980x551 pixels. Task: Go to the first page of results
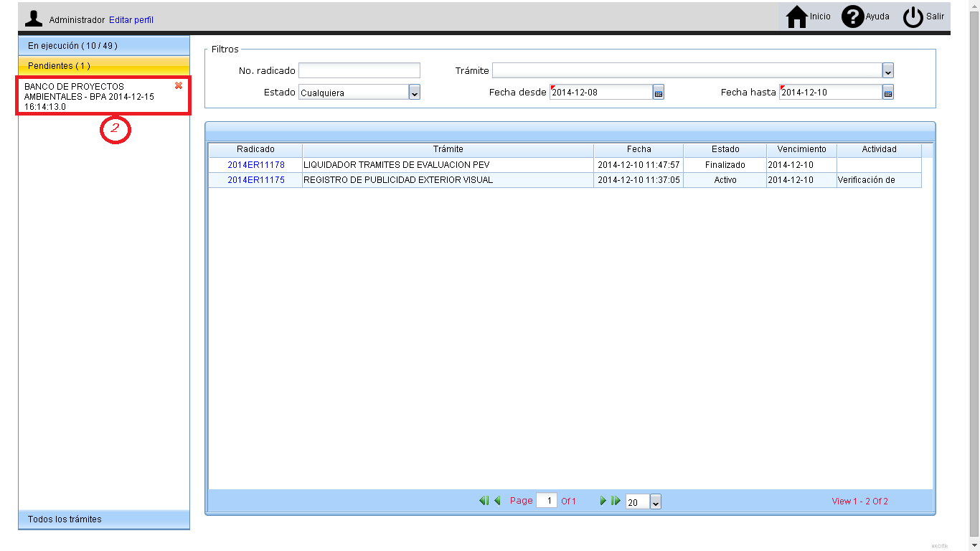pos(484,501)
